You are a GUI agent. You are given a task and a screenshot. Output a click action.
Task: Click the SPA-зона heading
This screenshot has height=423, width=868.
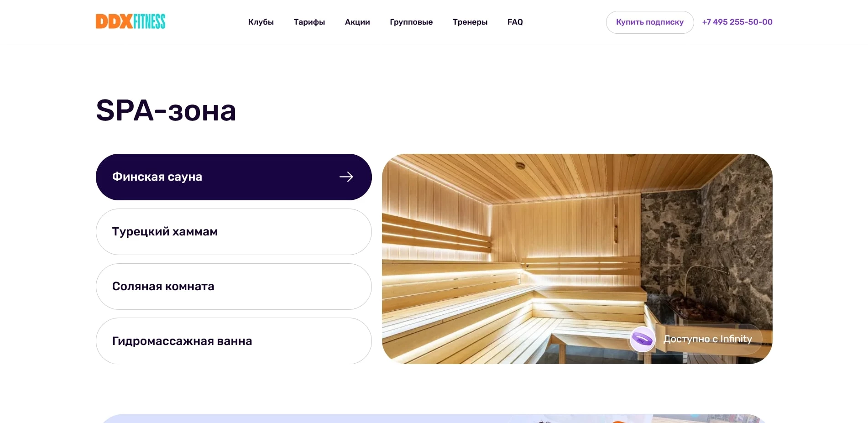(166, 110)
